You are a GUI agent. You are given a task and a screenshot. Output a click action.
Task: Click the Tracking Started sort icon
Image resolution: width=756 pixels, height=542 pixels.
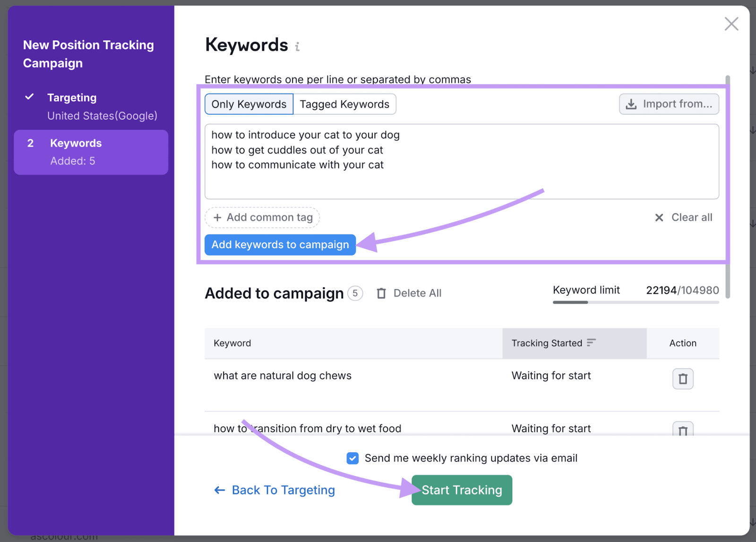point(591,343)
